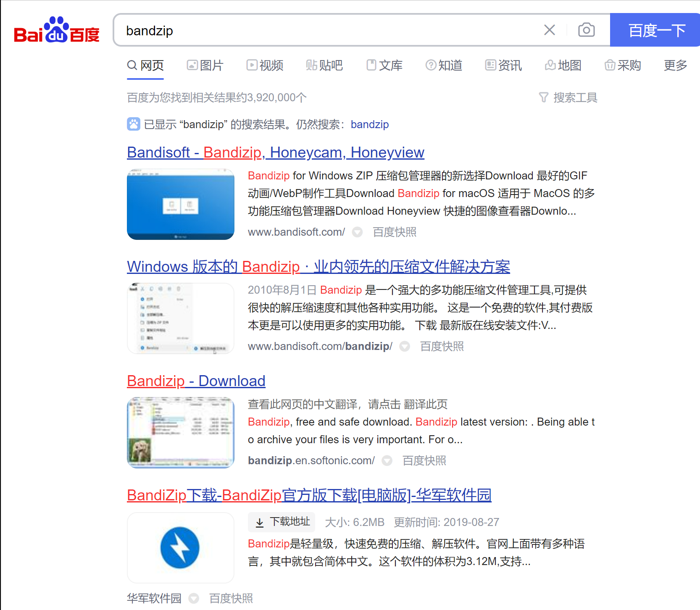The width and height of the screenshot is (700, 610).
Task: Clear the search box with the X icon
Action: coord(549,30)
